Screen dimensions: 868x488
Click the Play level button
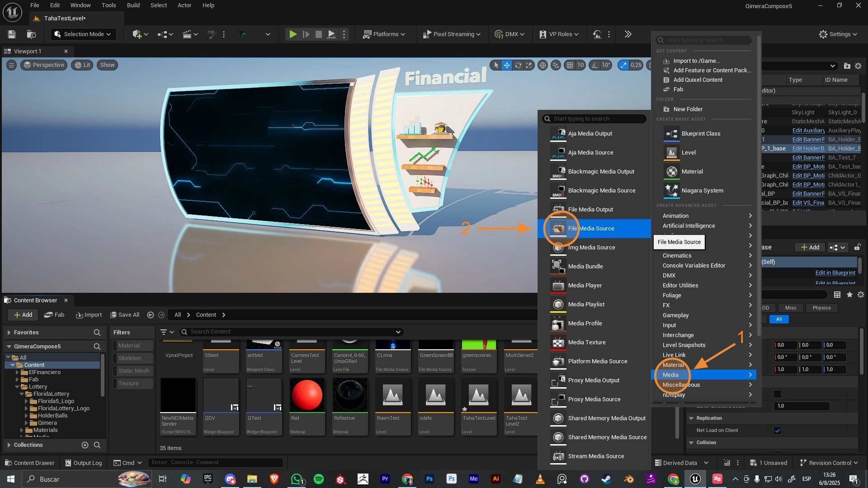(292, 34)
